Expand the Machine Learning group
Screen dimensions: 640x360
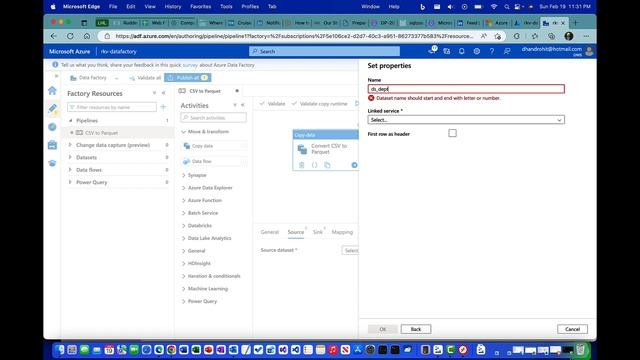point(184,289)
